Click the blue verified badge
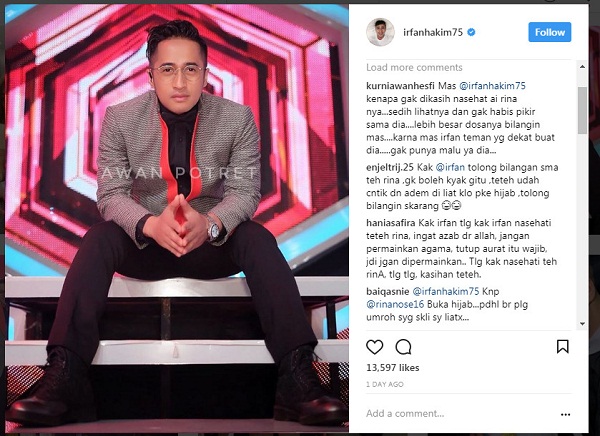Image resolution: width=600 pixels, height=436 pixels. tap(471, 32)
